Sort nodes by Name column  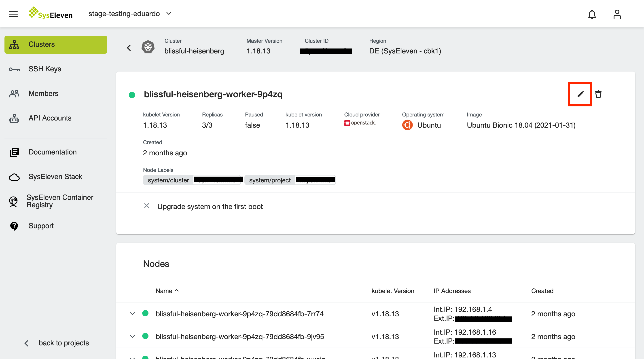pos(167,291)
